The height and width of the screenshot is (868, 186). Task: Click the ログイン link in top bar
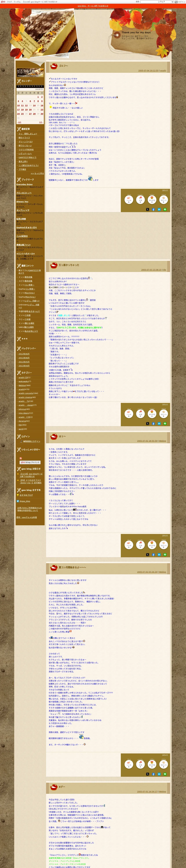[x=182, y=2]
